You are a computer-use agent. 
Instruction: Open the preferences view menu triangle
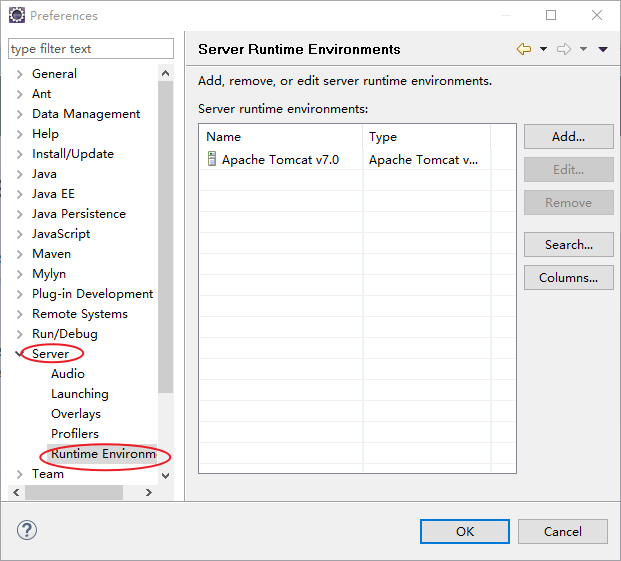[x=603, y=49]
